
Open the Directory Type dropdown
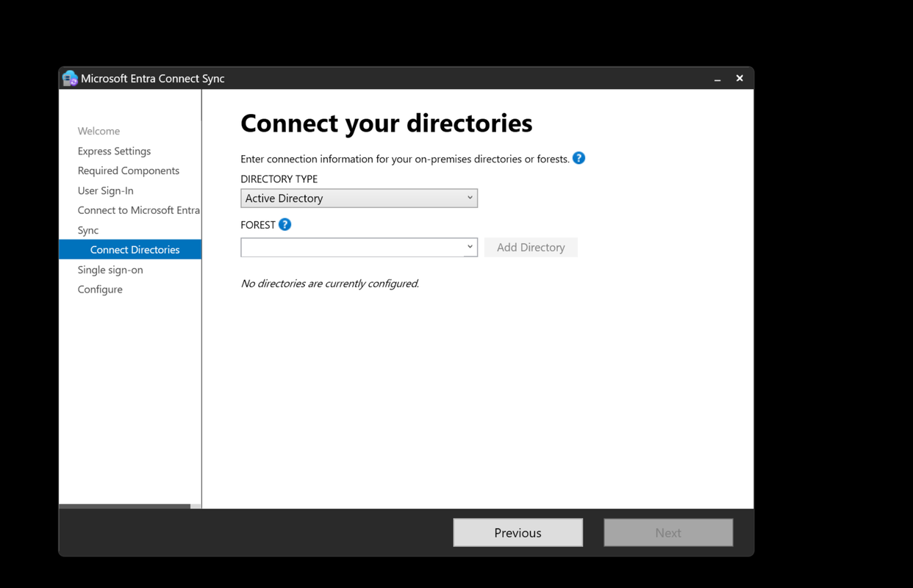pos(359,198)
